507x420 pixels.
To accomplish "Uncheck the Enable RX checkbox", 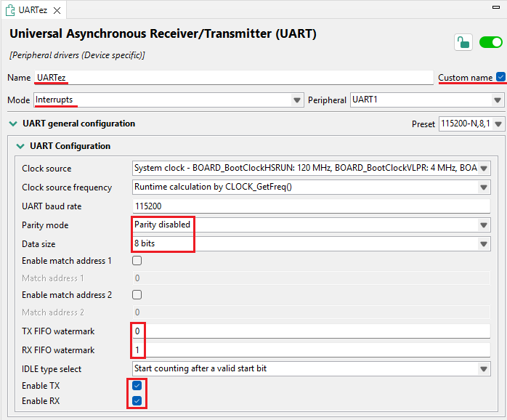I will pyautogui.click(x=137, y=400).
